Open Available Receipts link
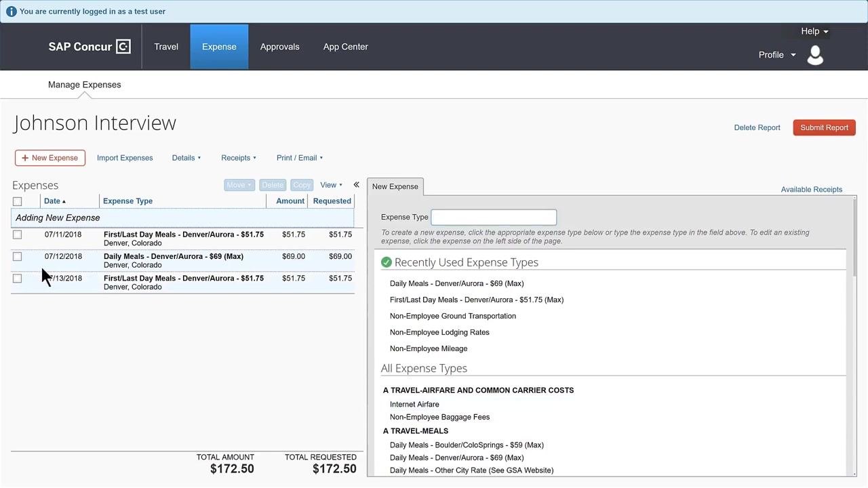The width and height of the screenshot is (868, 488). 812,190
